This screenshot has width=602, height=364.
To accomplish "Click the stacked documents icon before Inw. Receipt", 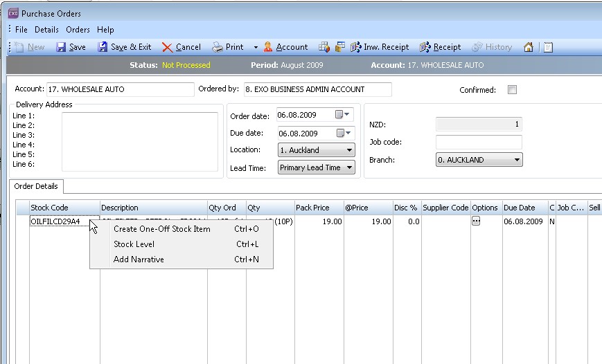I will [x=339, y=47].
